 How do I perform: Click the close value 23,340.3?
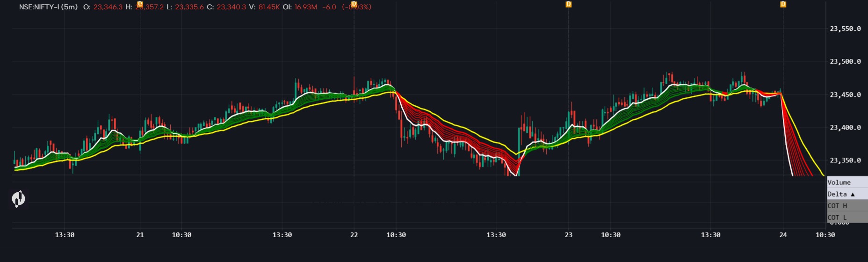(231, 7)
